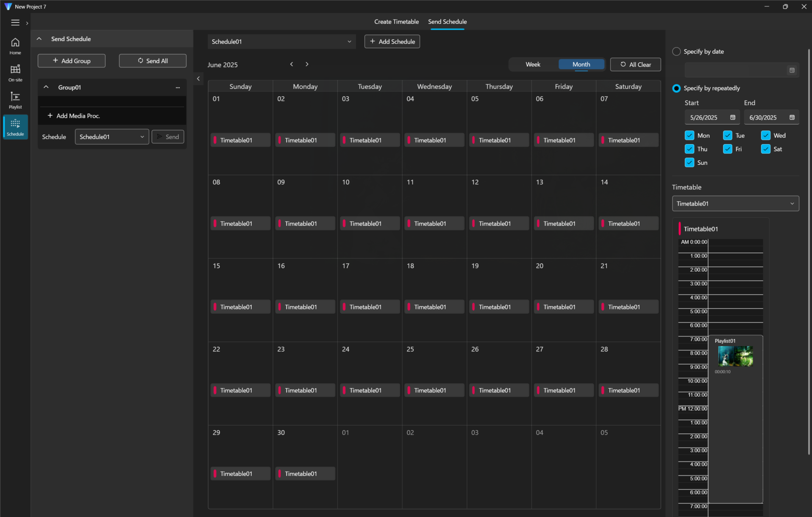This screenshot has width=812, height=517.
Task: Open the Schedule01 dropdown above calendar
Action: coord(281,42)
